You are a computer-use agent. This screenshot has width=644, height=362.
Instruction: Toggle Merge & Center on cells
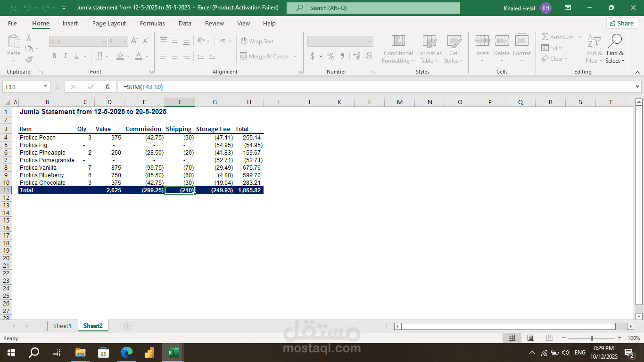click(264, 56)
